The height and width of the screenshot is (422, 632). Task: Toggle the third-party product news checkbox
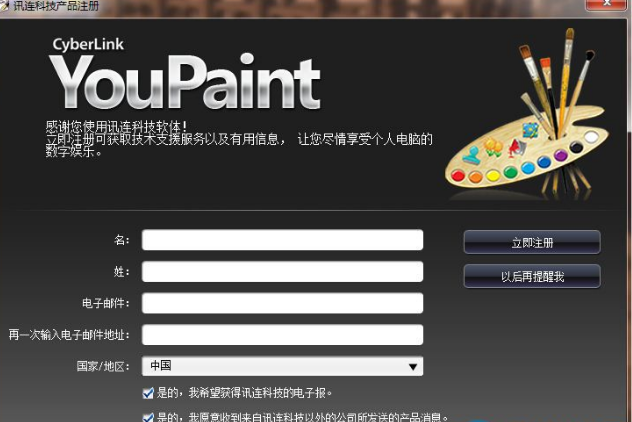[148, 418]
